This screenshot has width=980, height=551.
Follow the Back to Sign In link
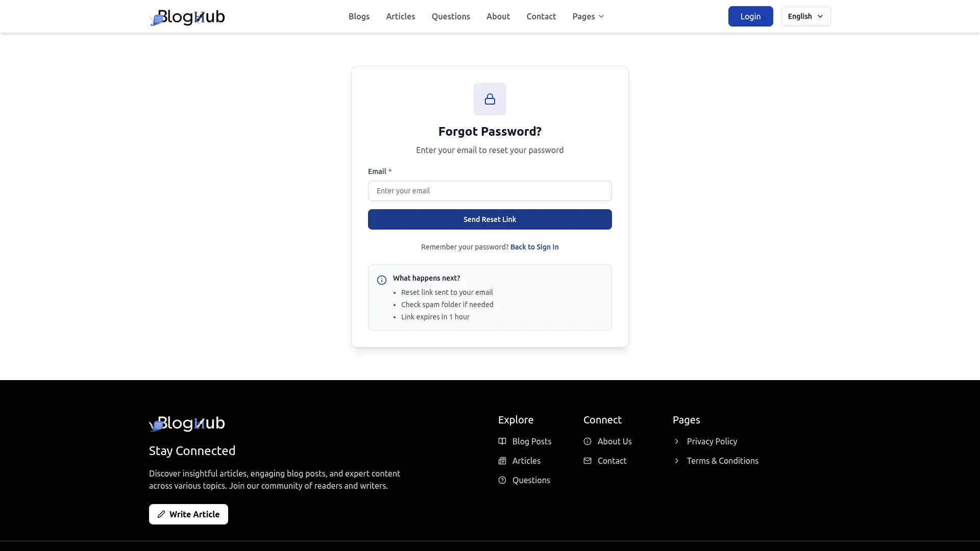[x=534, y=247]
